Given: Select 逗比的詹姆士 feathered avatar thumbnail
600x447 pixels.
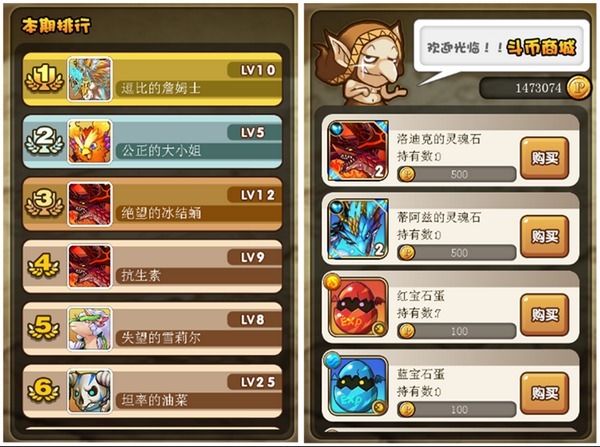Looking at the screenshot, I should pyautogui.click(x=90, y=79).
